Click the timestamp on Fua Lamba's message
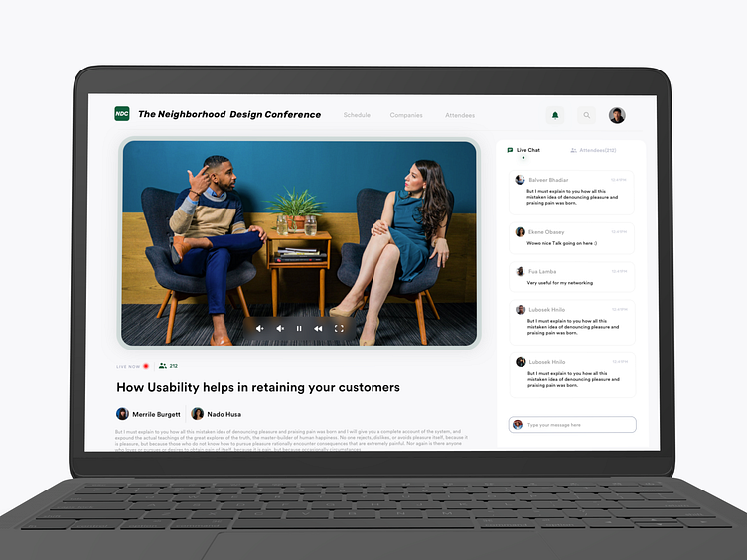 (620, 271)
